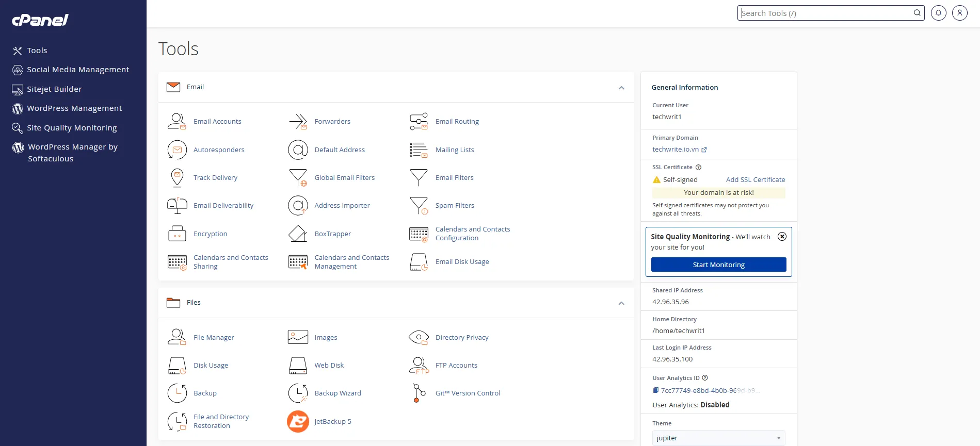Click the Email Disk Usage icon
980x446 pixels.
coord(419,262)
